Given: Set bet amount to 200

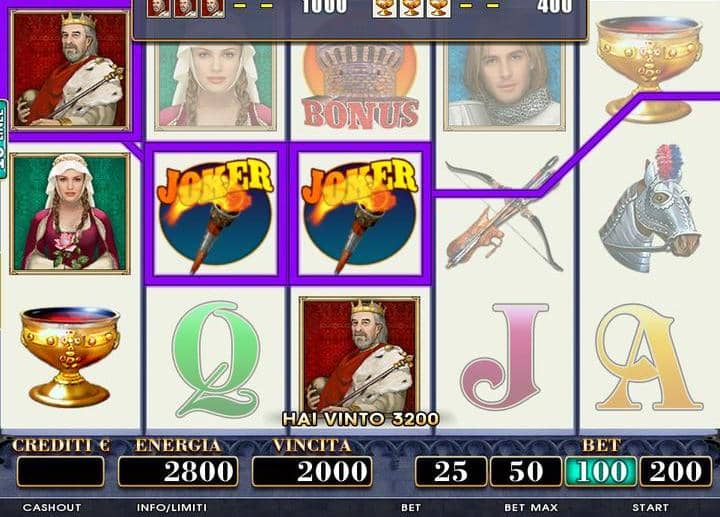Looking at the screenshot, I should 675,471.
